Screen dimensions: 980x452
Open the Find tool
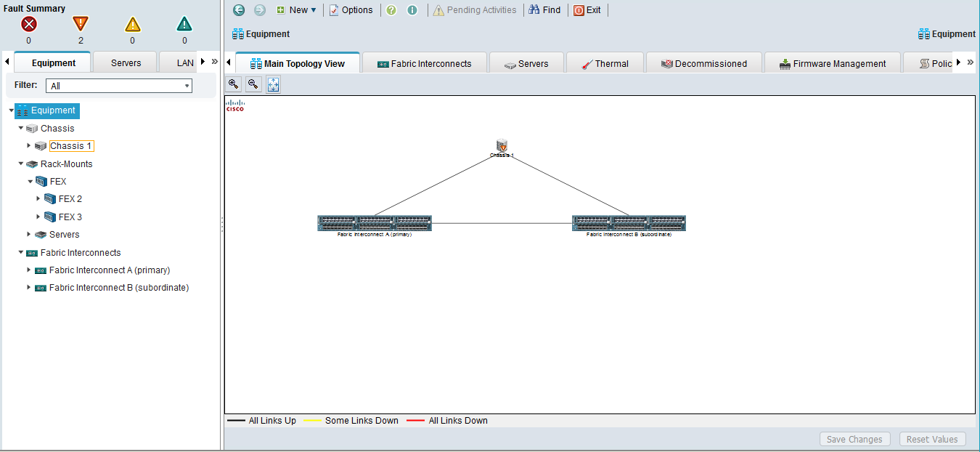coord(544,10)
